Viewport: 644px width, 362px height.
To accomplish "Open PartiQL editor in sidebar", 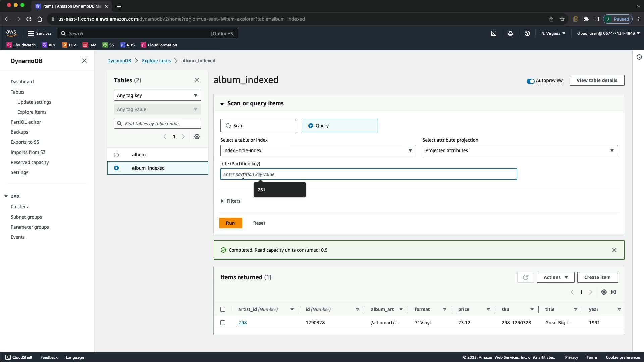I will [26, 122].
